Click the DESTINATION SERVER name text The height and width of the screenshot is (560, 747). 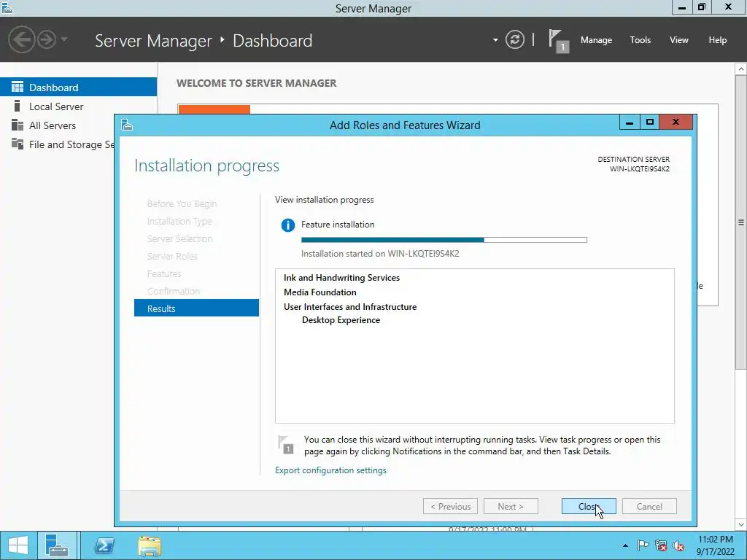(x=639, y=169)
